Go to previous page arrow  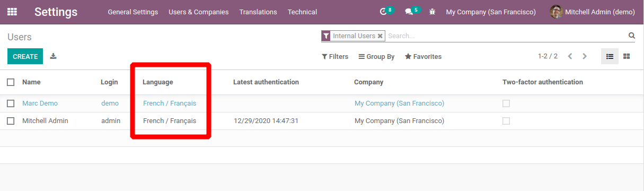point(570,56)
